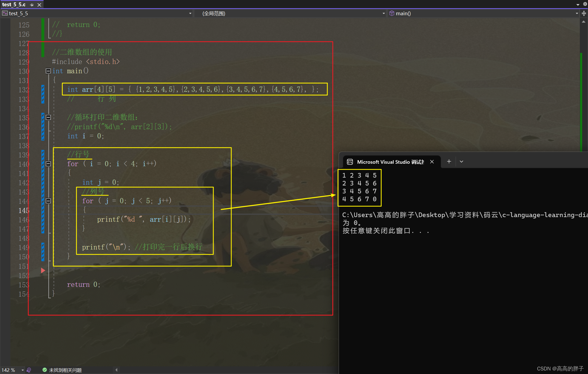Click the main() cube icon in navigation bar

click(x=392, y=13)
